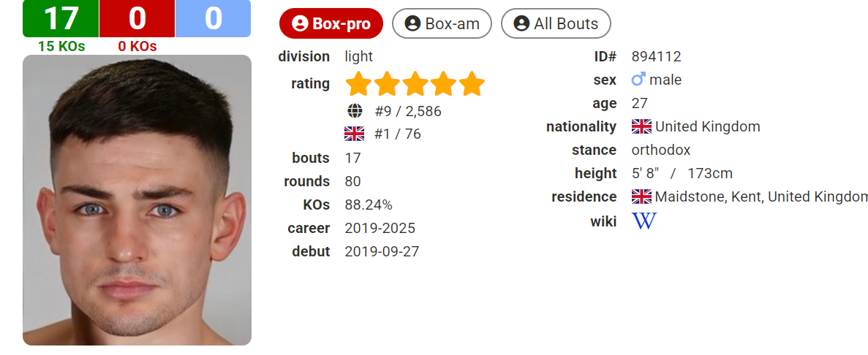Open the boxer's profile photo
868x355 pixels.
(x=137, y=200)
